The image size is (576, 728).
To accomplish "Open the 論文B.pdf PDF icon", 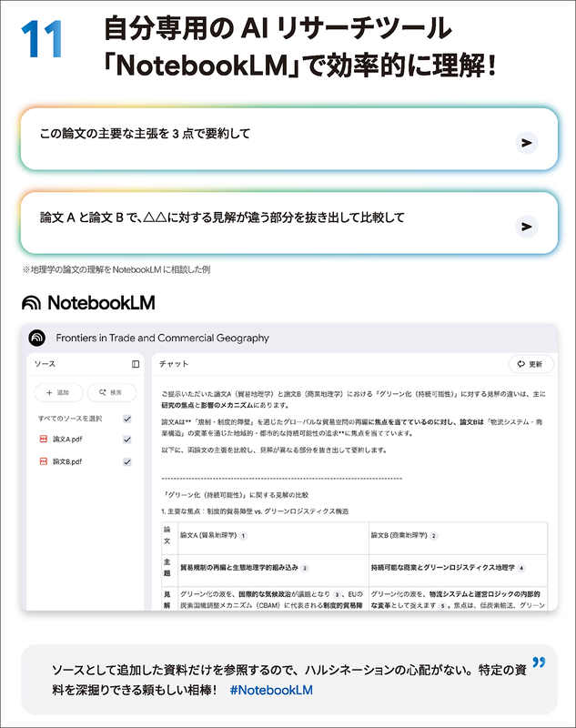I will coord(44,461).
